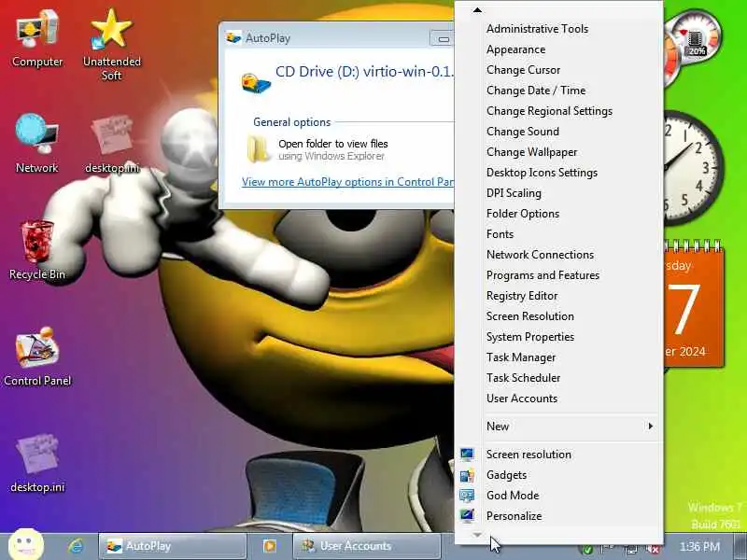This screenshot has height=560, width=747.
Task: Launch Registry Editor from the menu
Action: (x=522, y=296)
